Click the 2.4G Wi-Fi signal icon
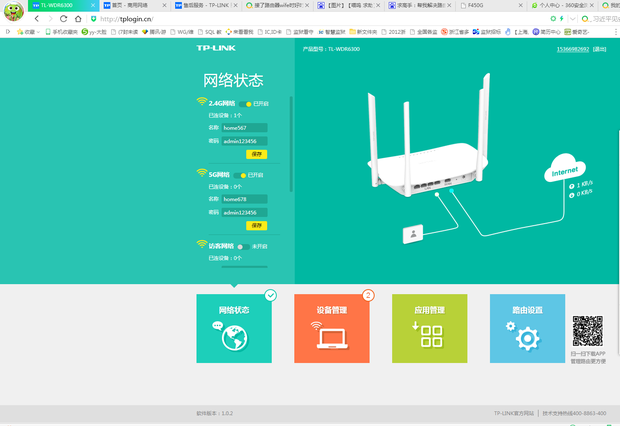The height and width of the screenshot is (426, 620). point(202,102)
